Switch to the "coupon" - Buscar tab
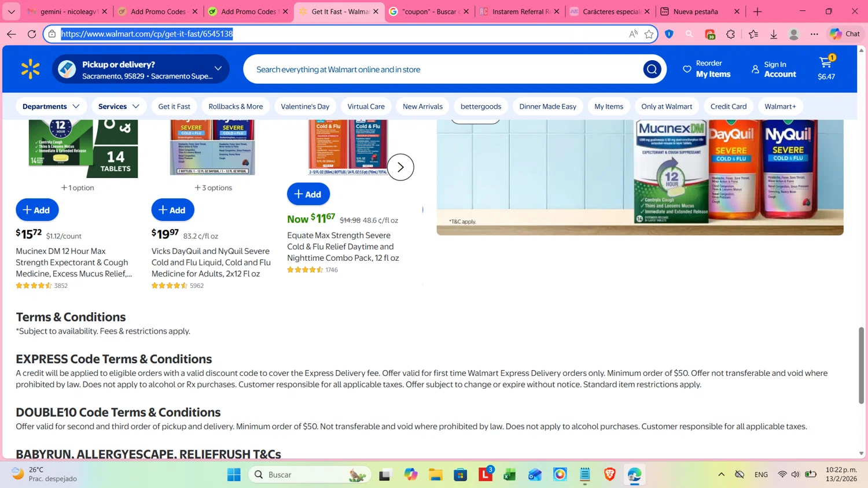 (429, 12)
